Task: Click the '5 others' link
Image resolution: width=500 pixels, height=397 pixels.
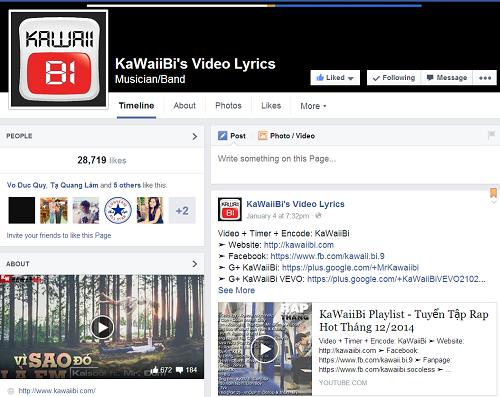Action: coord(127,185)
